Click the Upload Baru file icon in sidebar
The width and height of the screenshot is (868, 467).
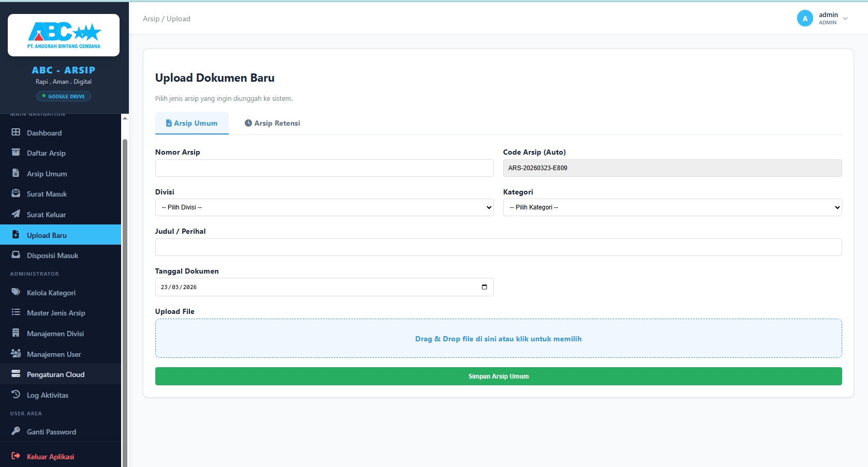click(x=16, y=235)
